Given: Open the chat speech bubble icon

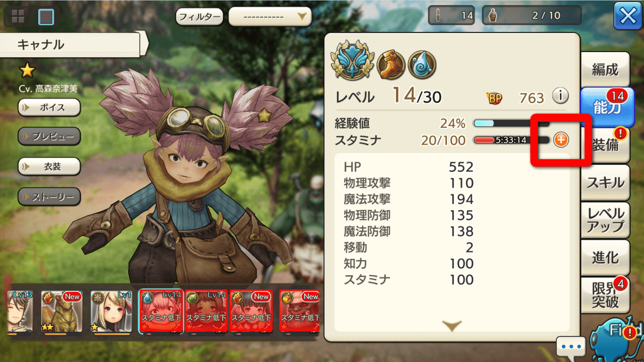Looking at the screenshot, I should click(x=571, y=346).
